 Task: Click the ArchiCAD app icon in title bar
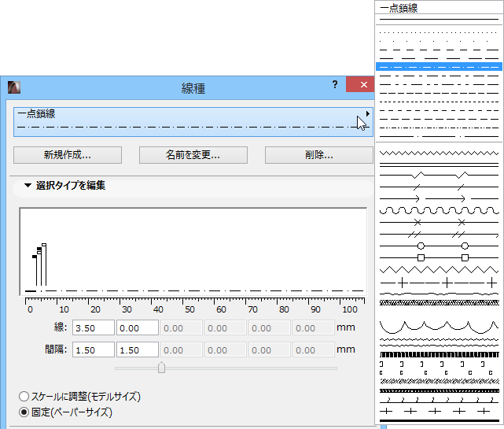[x=14, y=87]
